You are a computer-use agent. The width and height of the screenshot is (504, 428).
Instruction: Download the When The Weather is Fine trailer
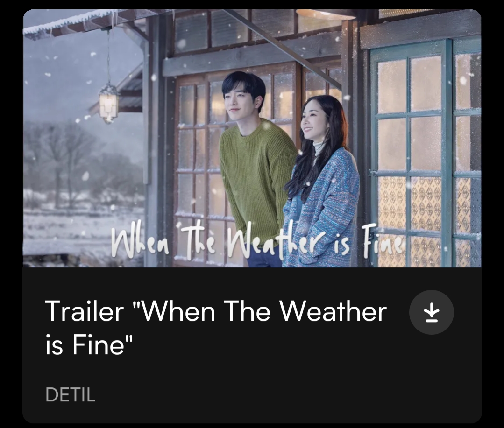(431, 312)
